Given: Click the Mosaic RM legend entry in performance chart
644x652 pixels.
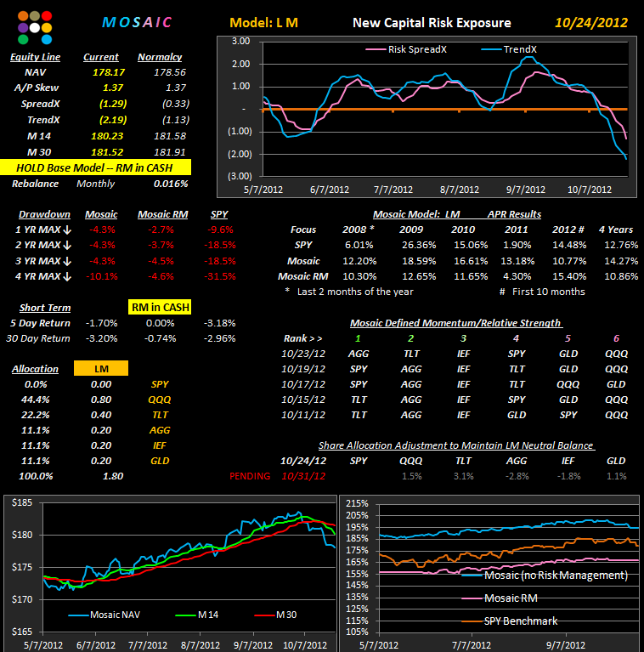Looking at the screenshot, I should click(500, 598).
